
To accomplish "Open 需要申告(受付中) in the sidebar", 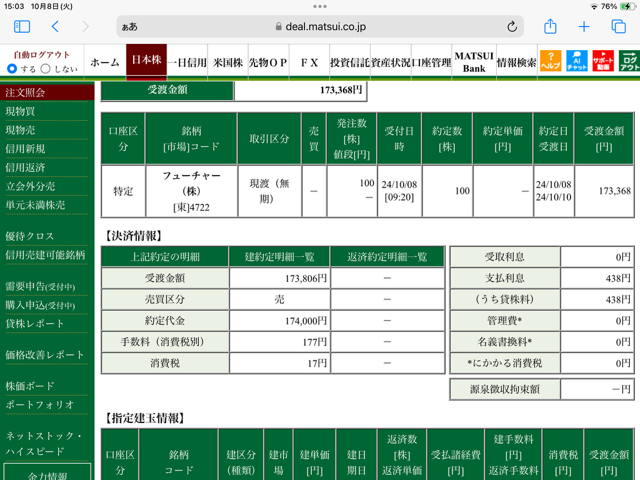I will click(40, 287).
